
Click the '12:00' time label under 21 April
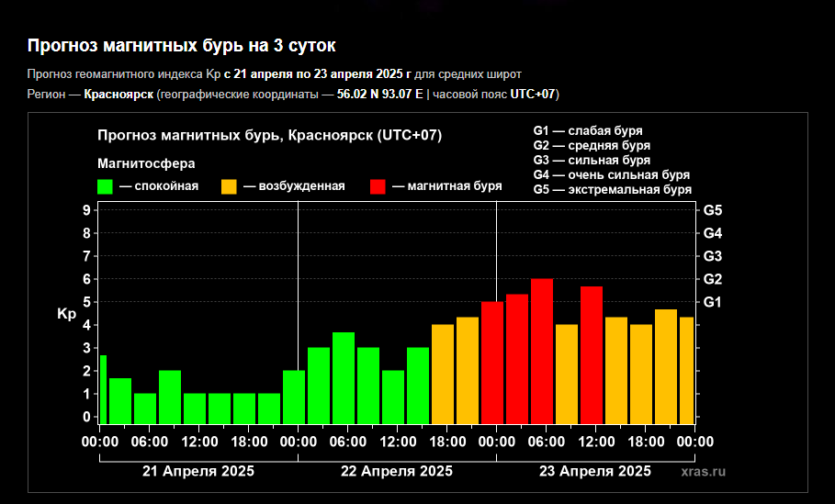pyautogui.click(x=199, y=442)
